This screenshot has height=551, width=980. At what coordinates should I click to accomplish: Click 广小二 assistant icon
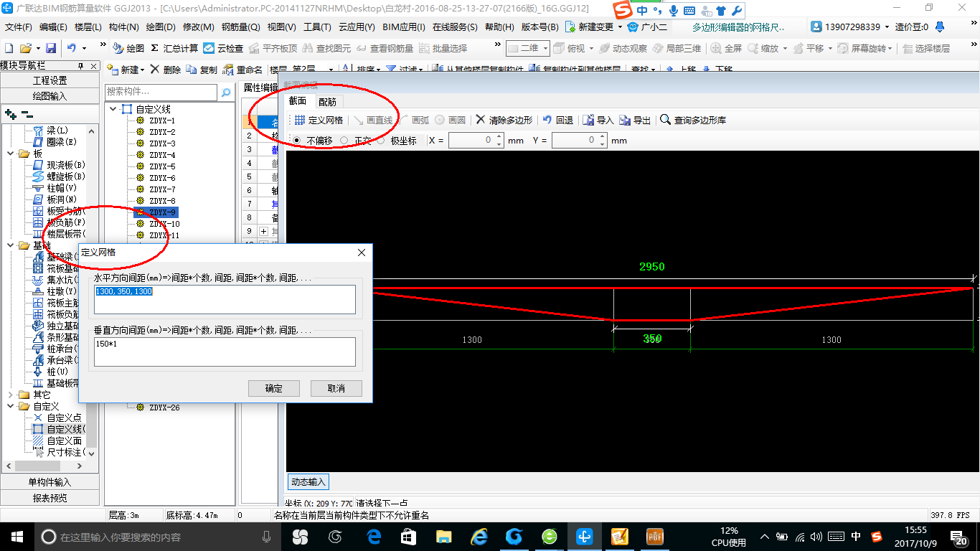point(646,27)
